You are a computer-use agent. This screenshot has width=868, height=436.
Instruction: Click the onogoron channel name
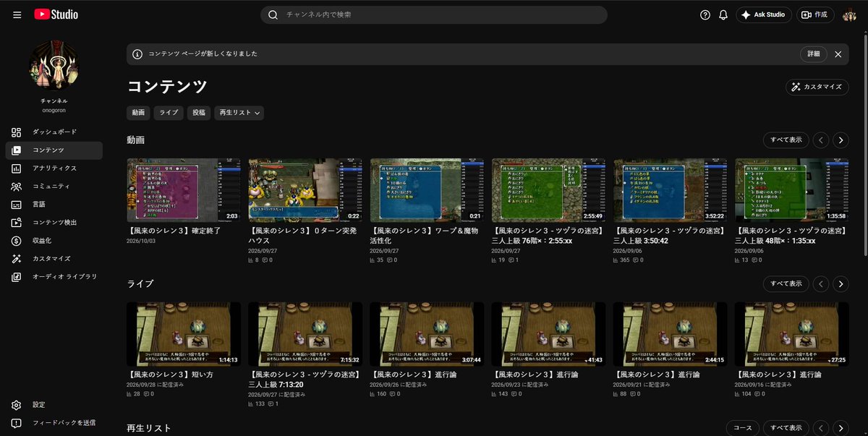click(x=54, y=111)
